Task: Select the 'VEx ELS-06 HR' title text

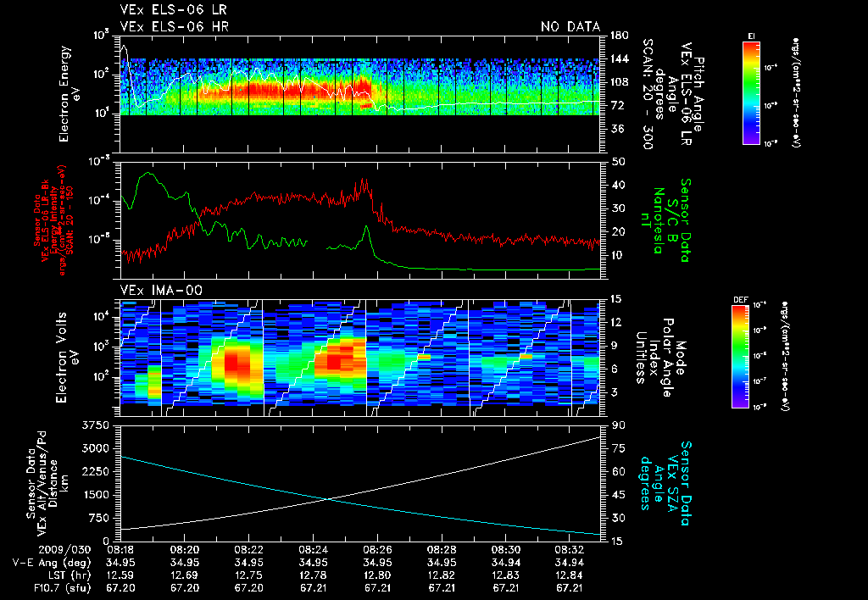Action: coord(175,26)
